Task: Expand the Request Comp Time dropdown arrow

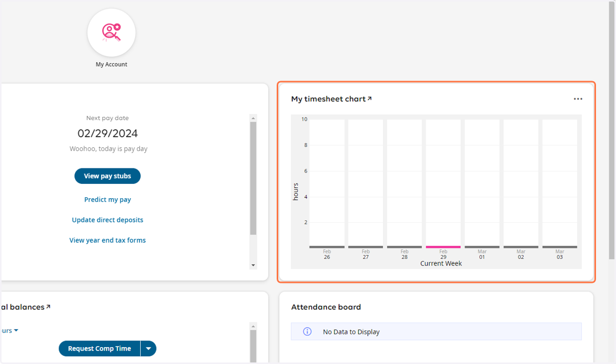Action: [148, 349]
